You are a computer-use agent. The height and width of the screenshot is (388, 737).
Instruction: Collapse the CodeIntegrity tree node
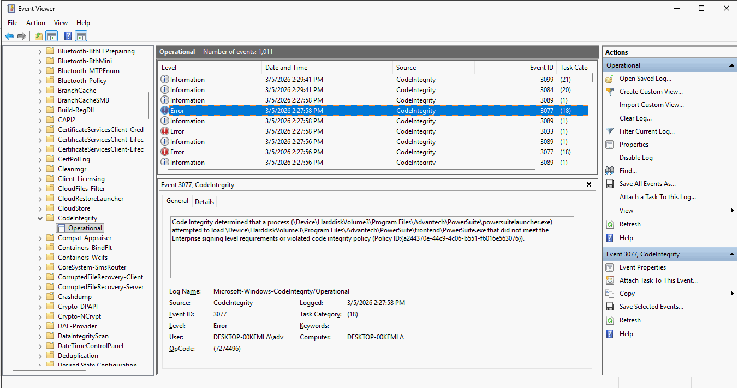tap(40, 218)
